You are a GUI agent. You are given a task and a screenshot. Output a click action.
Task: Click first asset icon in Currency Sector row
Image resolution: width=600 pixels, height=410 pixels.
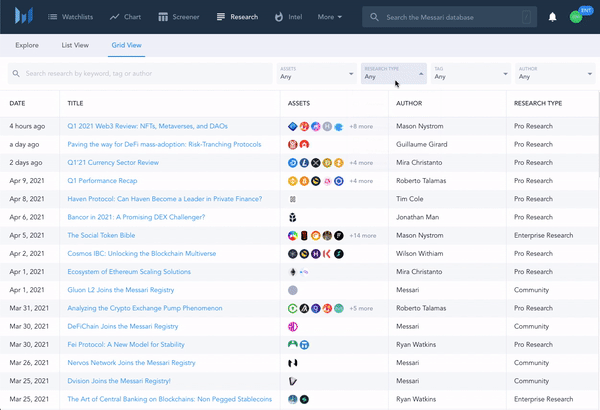point(293,163)
